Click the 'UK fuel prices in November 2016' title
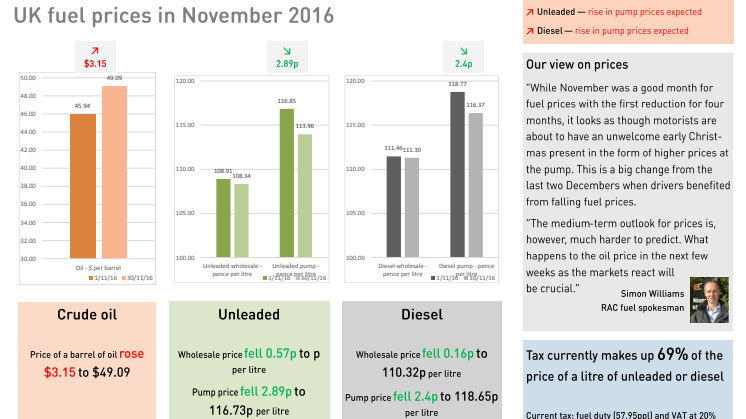The image size is (746, 419). pos(174,16)
